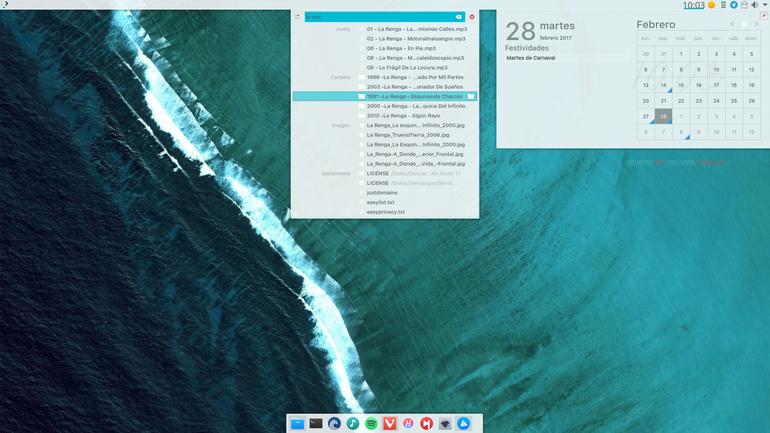Click the teal music note dock icon
This screenshot has height=433, width=770.
[353, 423]
